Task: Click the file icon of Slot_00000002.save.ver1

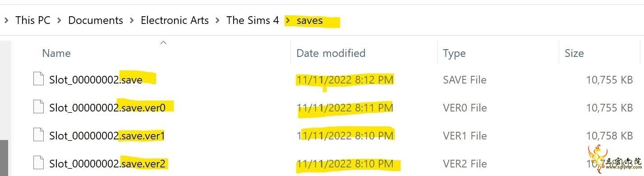Action: point(39,135)
